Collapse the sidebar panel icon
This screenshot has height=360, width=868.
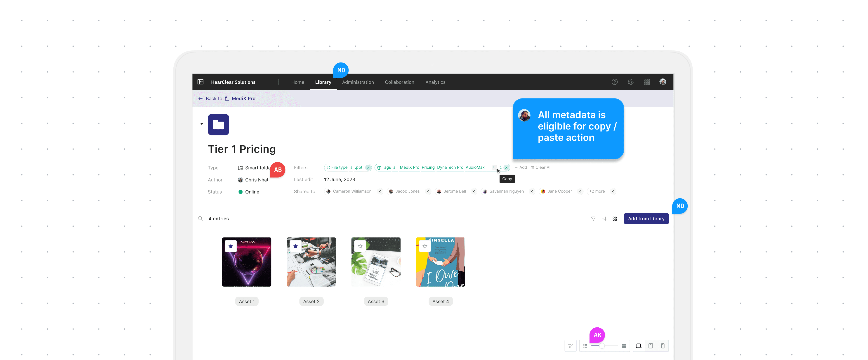200,82
